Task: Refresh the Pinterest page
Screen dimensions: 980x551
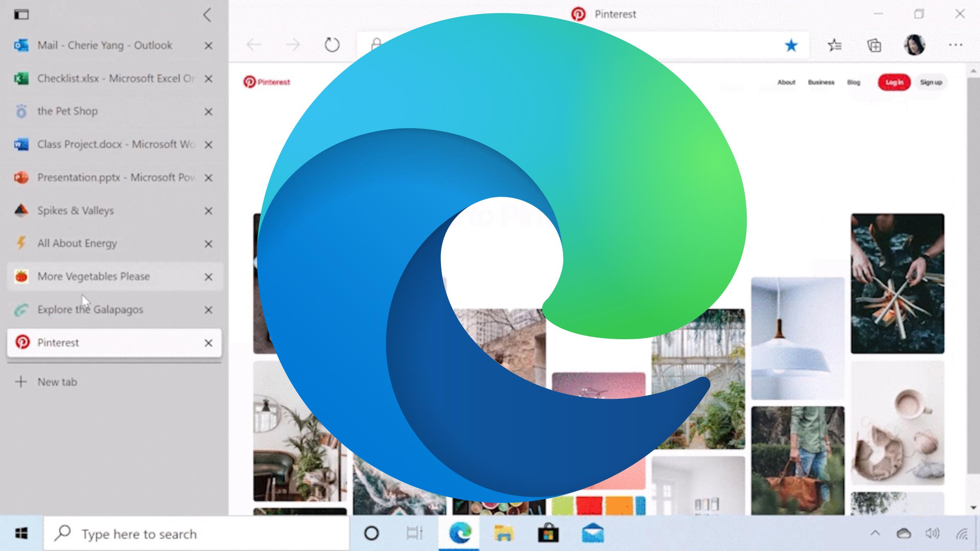Action: click(x=332, y=45)
